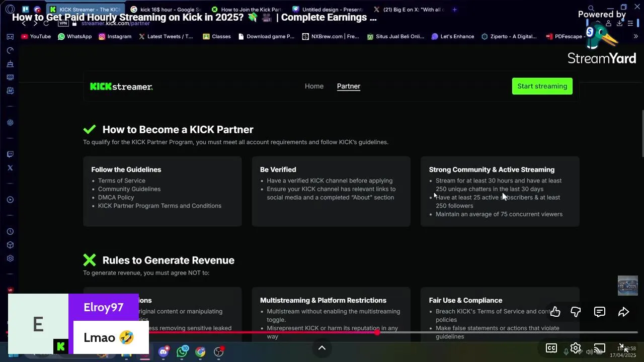This screenshot has height=362, width=644.
Task: Open Discord icon in taskbar
Action: (163, 352)
